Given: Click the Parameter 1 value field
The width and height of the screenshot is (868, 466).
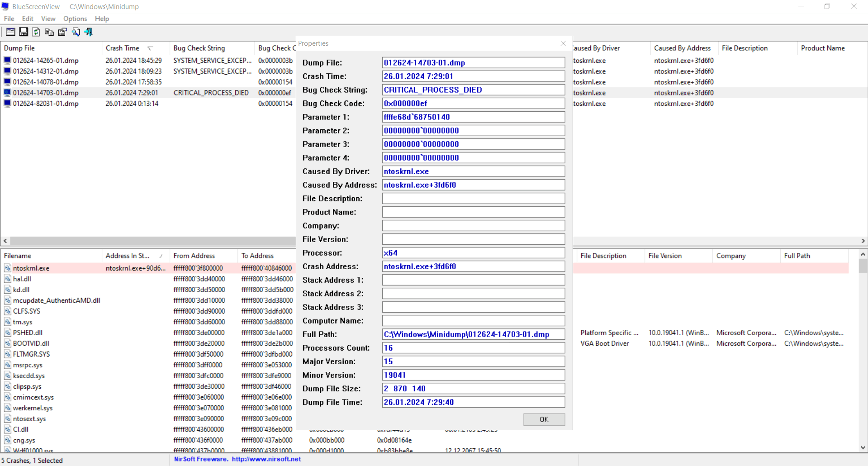Looking at the screenshot, I should [474, 117].
